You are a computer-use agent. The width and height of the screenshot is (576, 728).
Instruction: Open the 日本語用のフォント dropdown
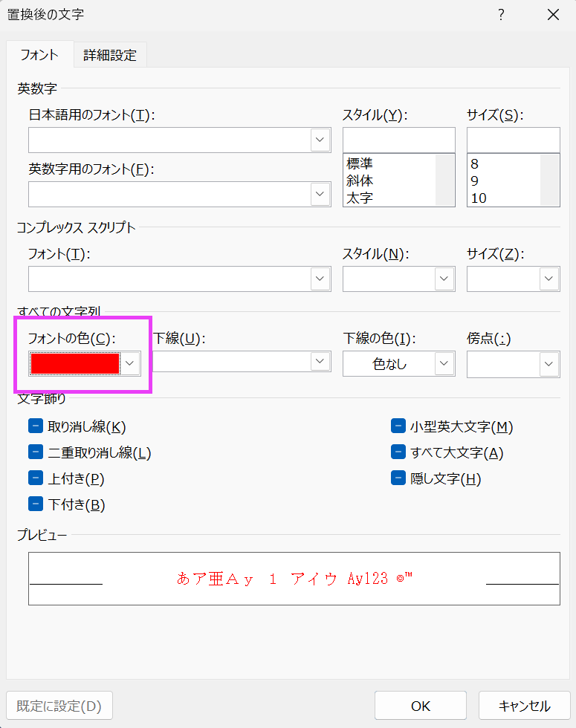[320, 140]
